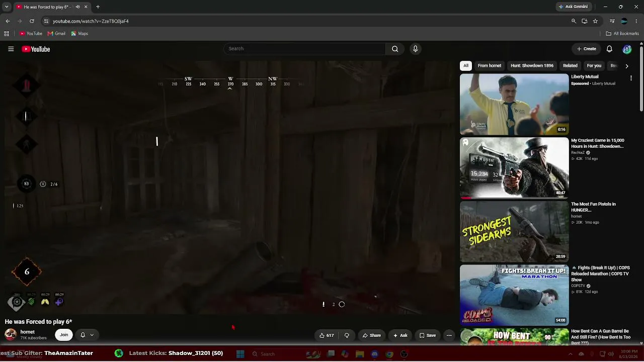Open options menu for Liberty Mutual ad
The height and width of the screenshot is (362, 644).
click(631, 78)
